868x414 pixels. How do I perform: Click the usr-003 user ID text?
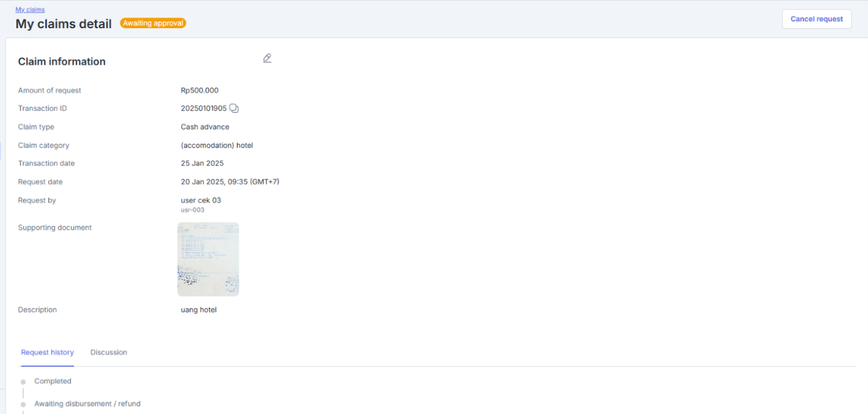[192, 210]
